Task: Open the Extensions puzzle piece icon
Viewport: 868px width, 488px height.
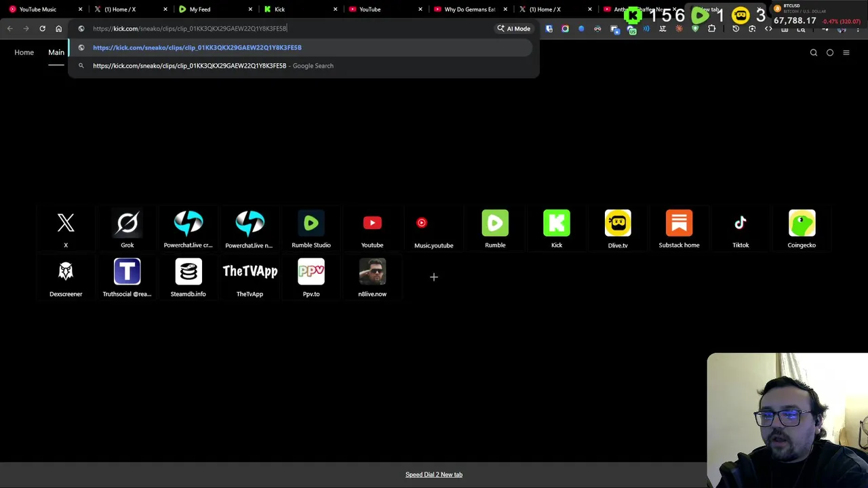Action: pyautogui.click(x=711, y=28)
